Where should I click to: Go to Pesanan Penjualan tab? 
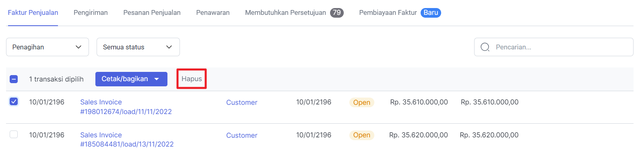pyautogui.click(x=152, y=12)
